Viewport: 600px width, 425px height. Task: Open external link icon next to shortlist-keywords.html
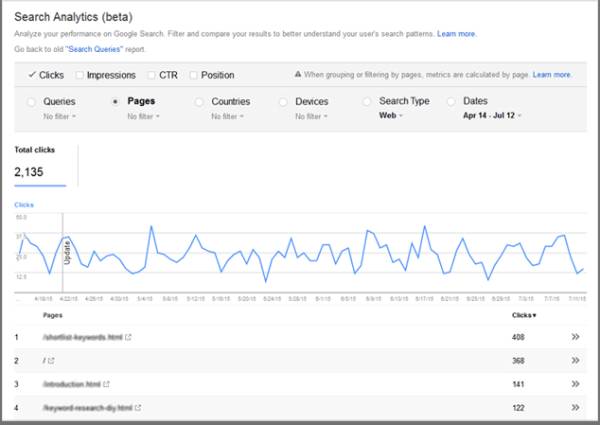coord(129,337)
